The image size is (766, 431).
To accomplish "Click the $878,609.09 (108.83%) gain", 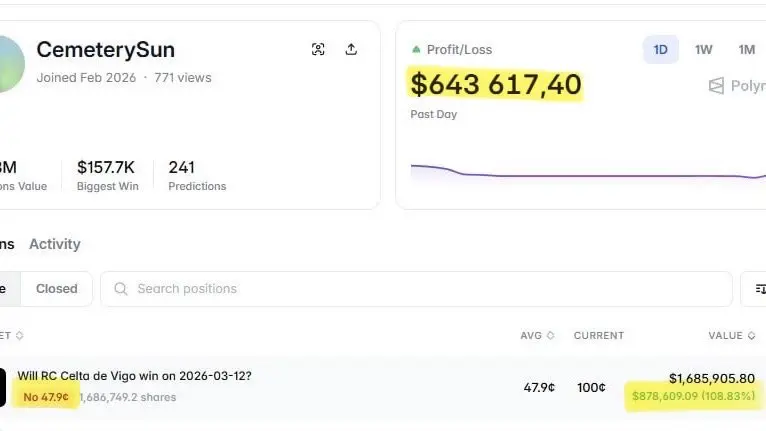I will coord(693,396).
